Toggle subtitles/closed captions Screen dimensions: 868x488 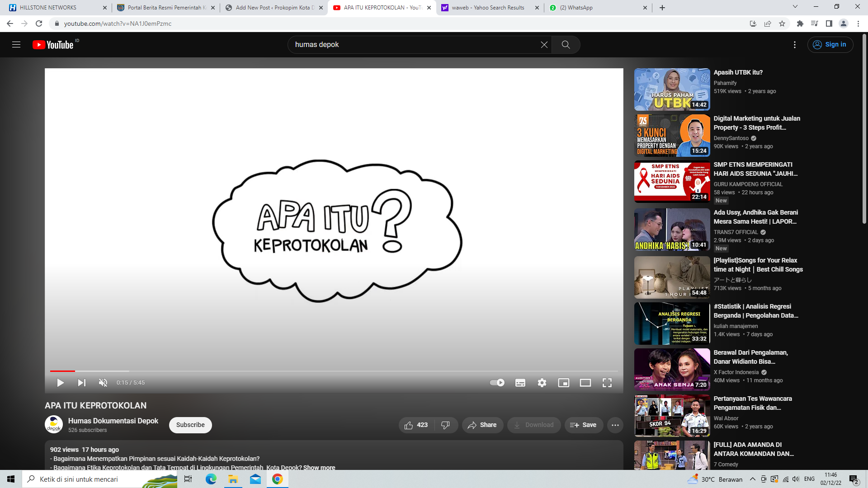point(520,383)
